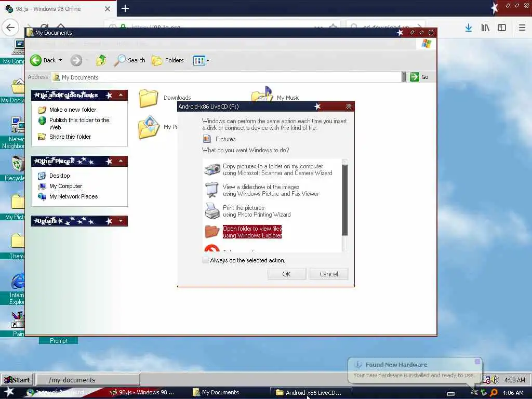Go up one folder level
Image resolution: width=532 pixels, height=399 pixels.
(101, 60)
